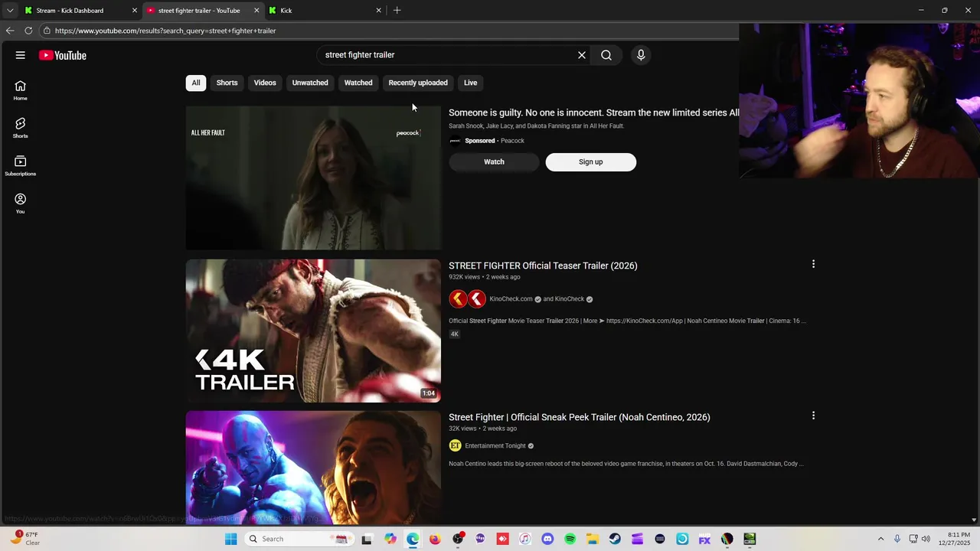980x551 pixels.
Task: Play the Sneak Peek Trailer thumbnail
Action: click(x=313, y=468)
